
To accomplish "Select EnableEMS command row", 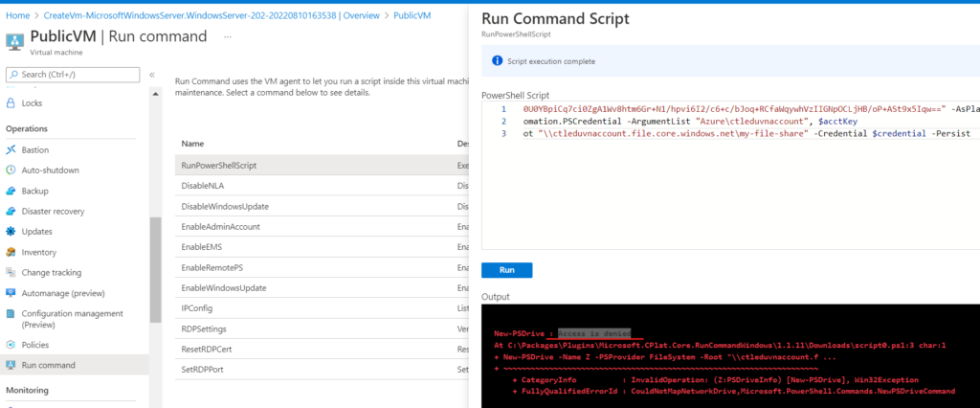I will tap(322, 247).
